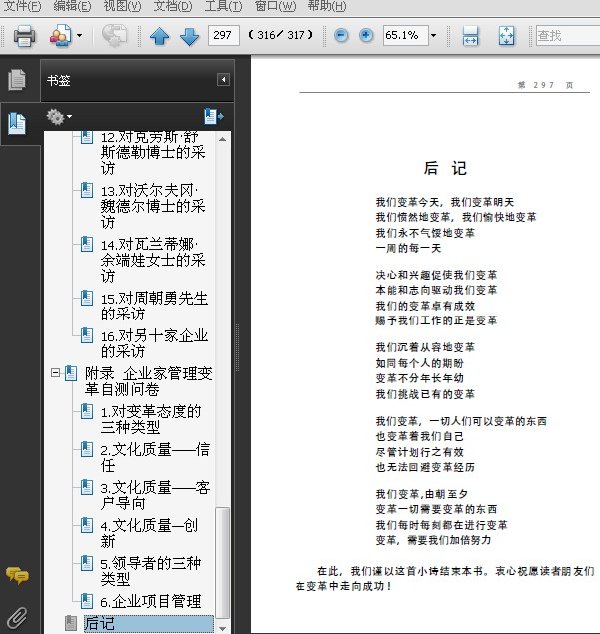This screenshot has width=600, height=634.
Task: Click the fit full page icon
Action: 507,36
